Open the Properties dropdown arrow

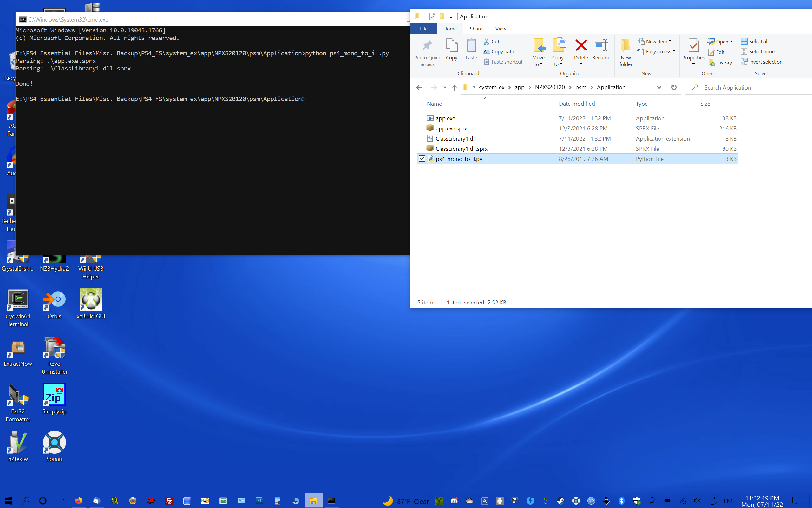[x=693, y=64]
